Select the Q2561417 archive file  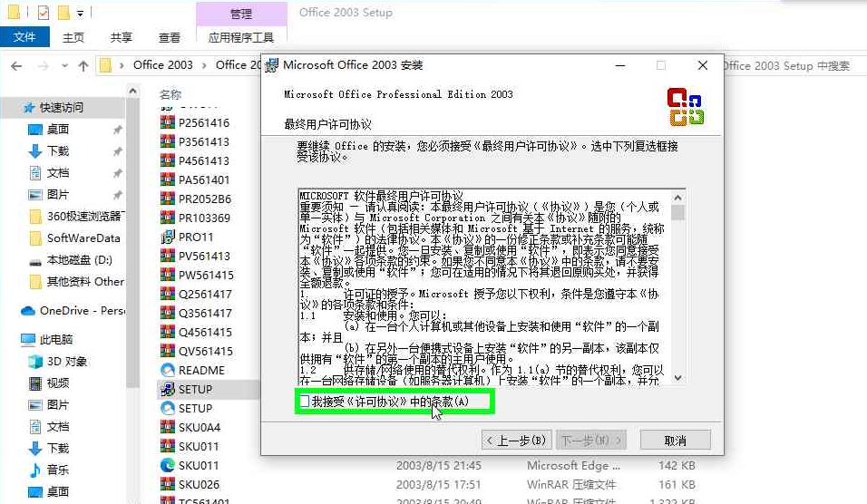point(205,294)
